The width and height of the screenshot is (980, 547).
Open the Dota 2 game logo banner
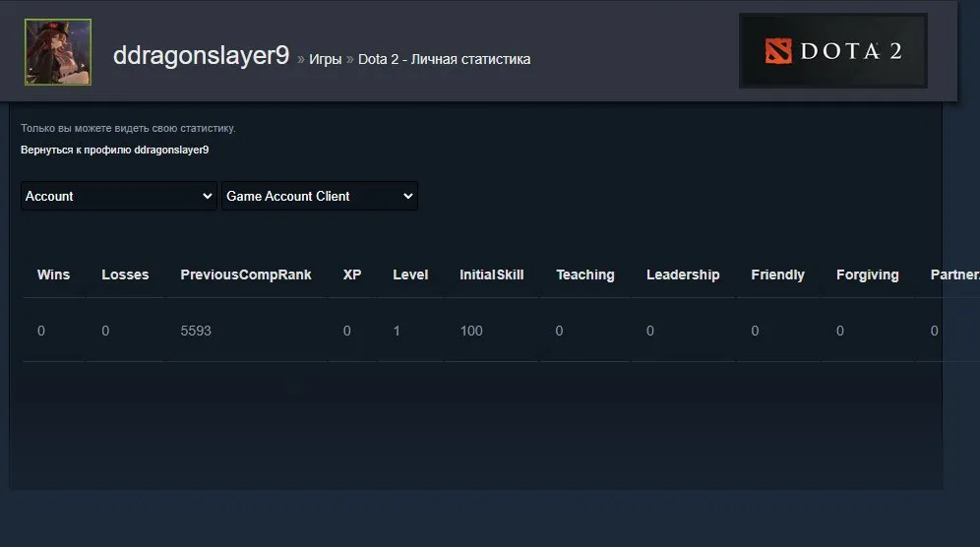pyautogui.click(x=832, y=50)
